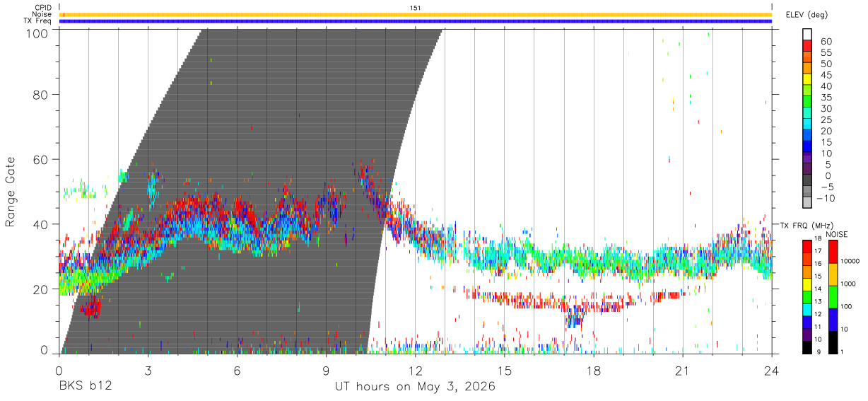Image resolution: width=868 pixels, height=401 pixels.
Task: Click the TX Freq row label
Action: tap(37, 21)
